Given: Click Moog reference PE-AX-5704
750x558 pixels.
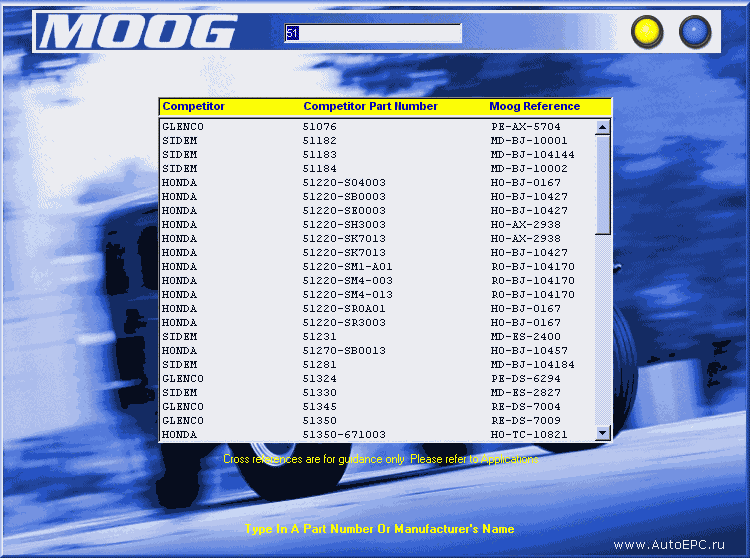Looking at the screenshot, I should click(x=526, y=127).
